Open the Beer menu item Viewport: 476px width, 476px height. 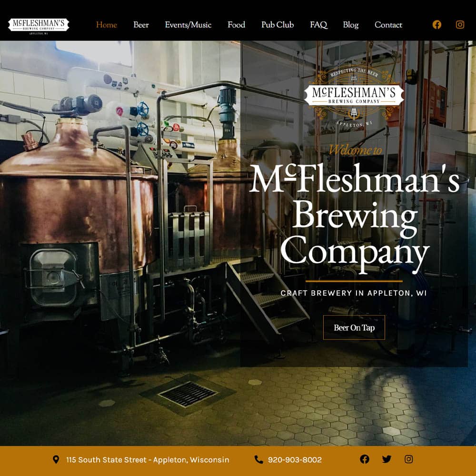(141, 25)
